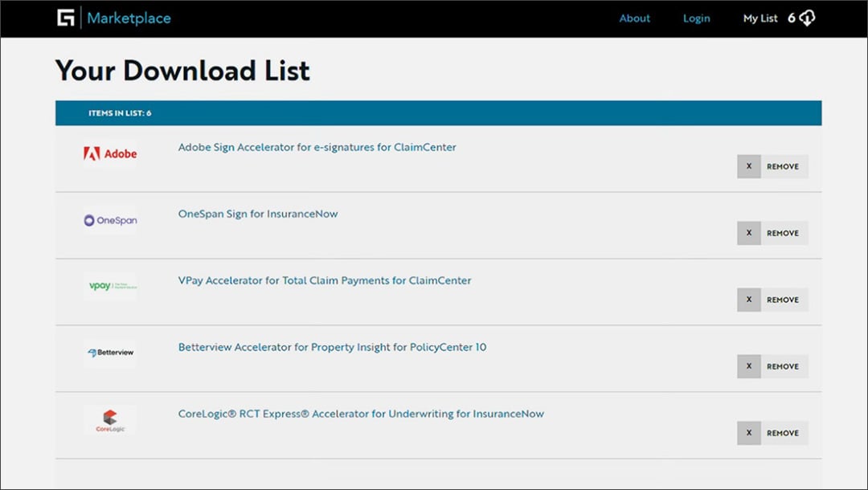
Task: Click the download icon beside My List
Action: pos(805,17)
